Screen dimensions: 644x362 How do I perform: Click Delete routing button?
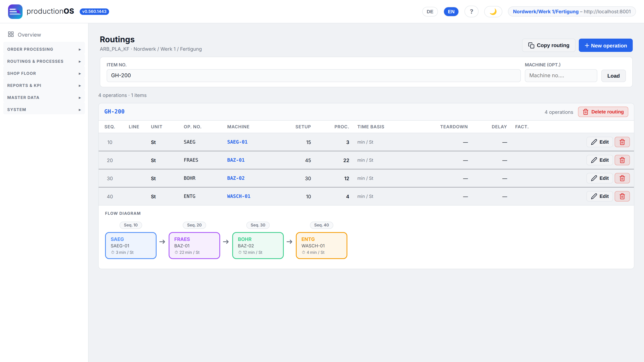603,112
